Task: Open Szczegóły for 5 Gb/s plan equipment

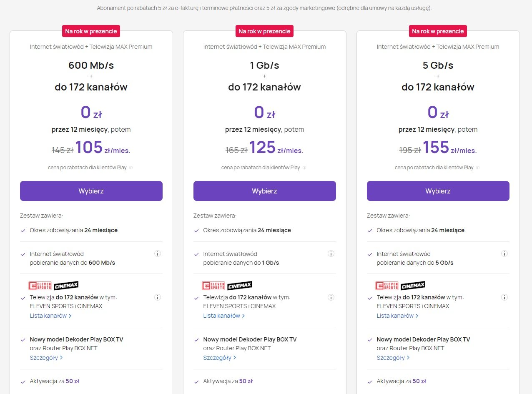Action: [x=393, y=358]
